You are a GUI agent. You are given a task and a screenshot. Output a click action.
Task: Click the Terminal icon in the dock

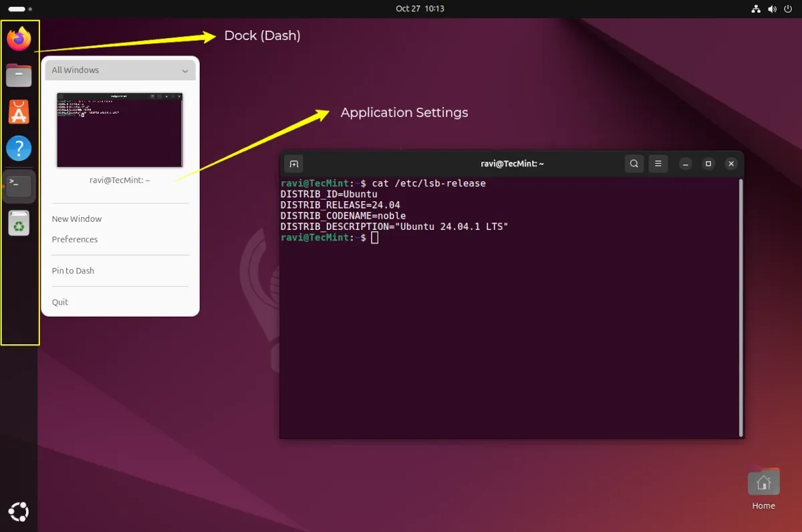tap(19, 186)
